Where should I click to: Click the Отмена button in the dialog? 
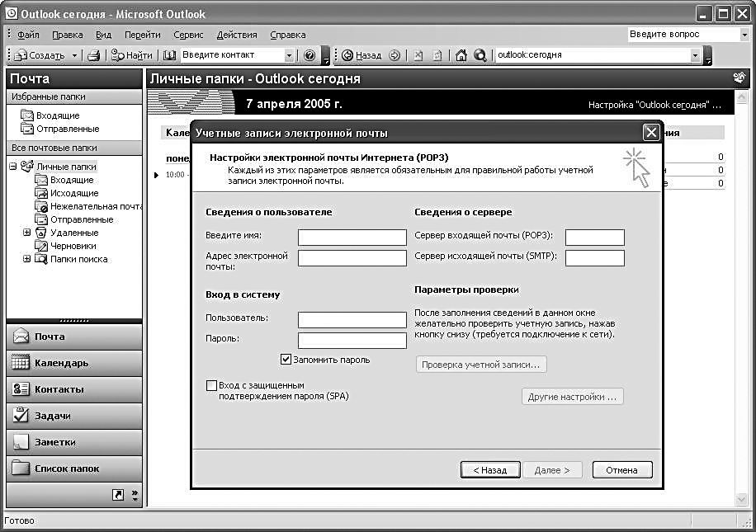621,470
